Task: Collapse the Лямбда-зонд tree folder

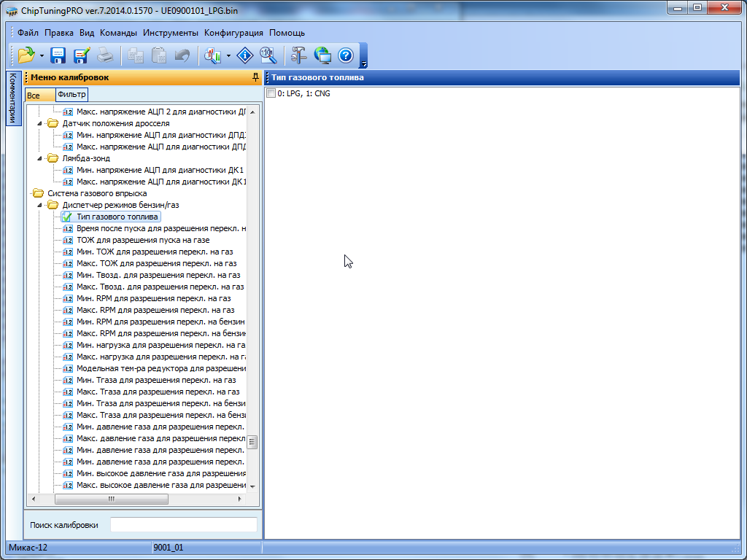Action: pyautogui.click(x=40, y=158)
